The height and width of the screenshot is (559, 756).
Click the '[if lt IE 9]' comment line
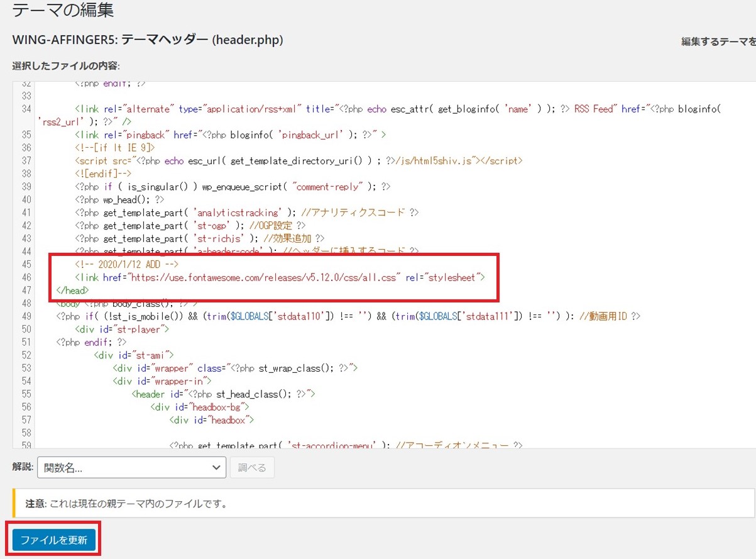point(115,148)
